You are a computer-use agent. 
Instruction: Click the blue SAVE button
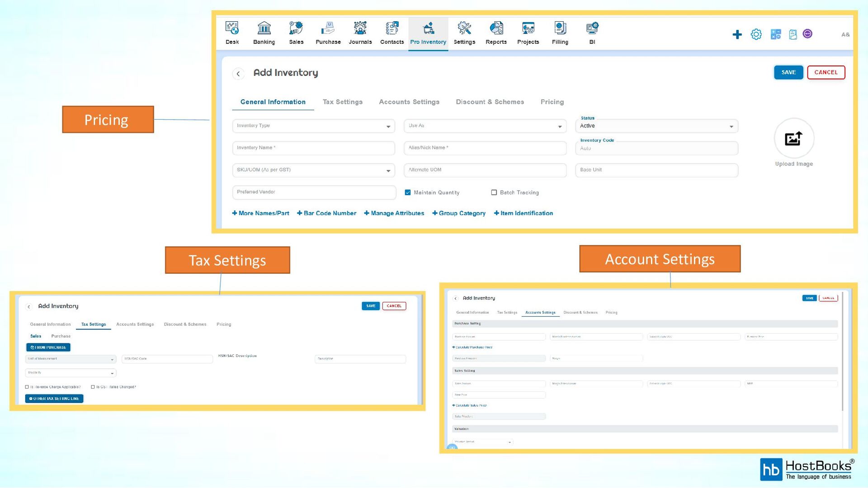pos(788,72)
